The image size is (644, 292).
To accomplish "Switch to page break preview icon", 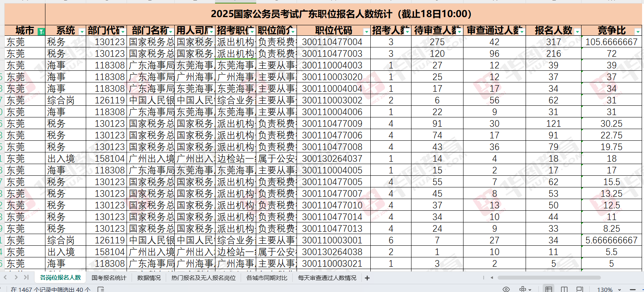I will (580, 289).
